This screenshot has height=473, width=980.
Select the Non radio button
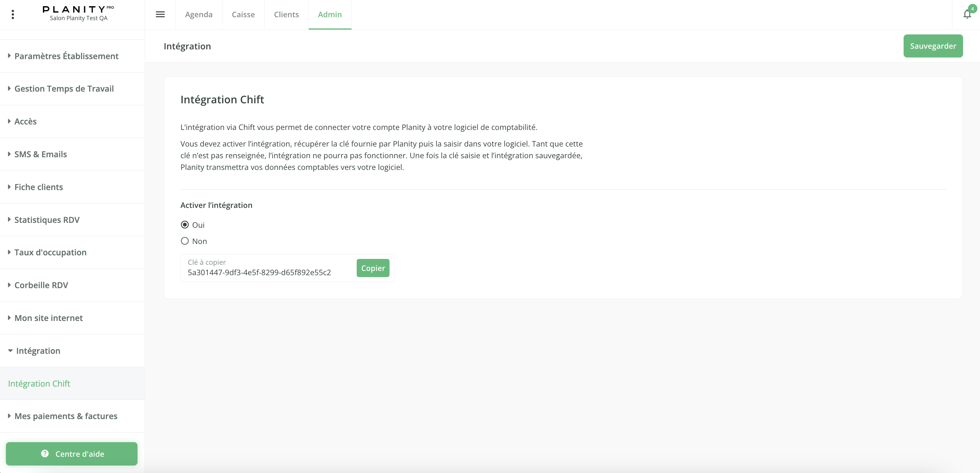click(185, 241)
